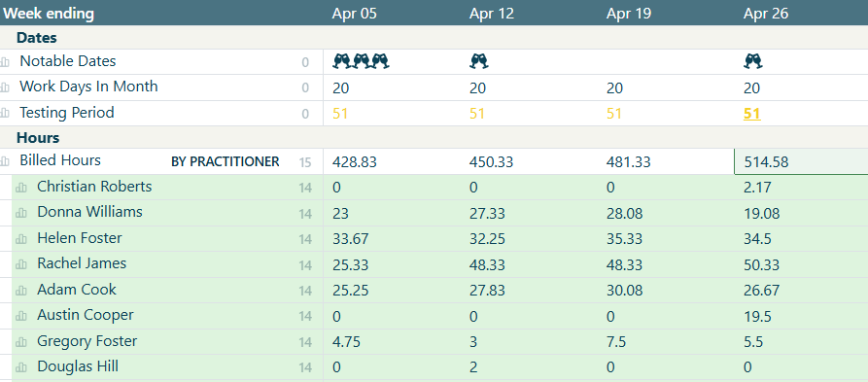Select the Austin Cooper row name
The image size is (868, 382).
(x=86, y=315)
